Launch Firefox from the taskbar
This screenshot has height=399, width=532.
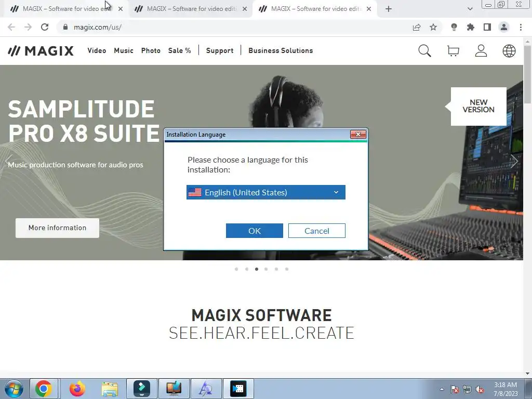pyautogui.click(x=77, y=389)
